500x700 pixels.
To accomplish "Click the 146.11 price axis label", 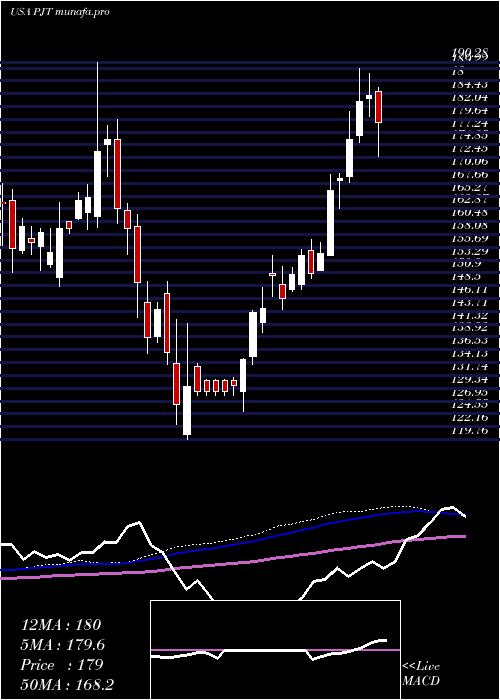I will coord(470,290).
